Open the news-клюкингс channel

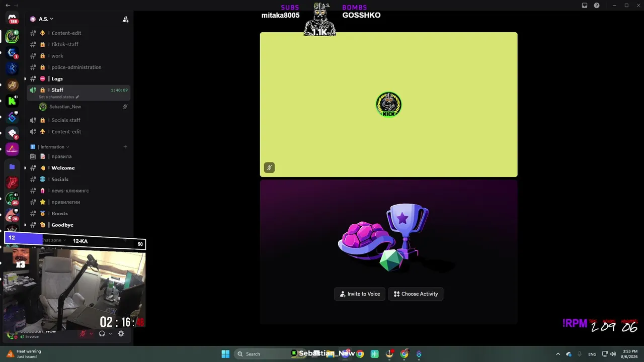tap(78, 191)
